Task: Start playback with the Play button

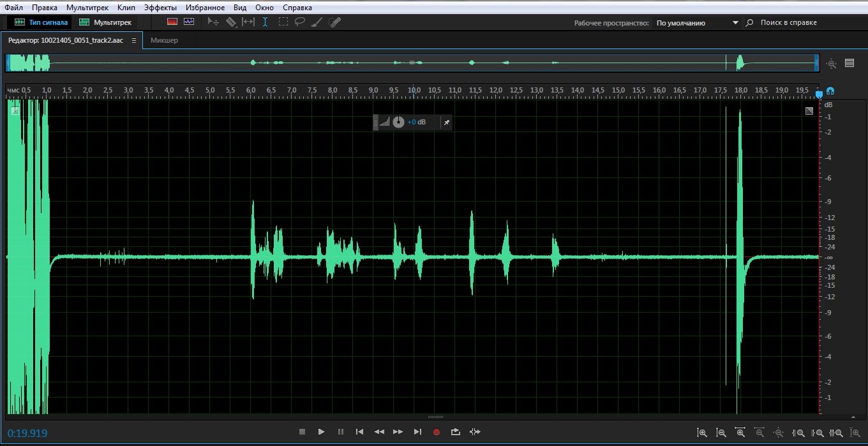Action: click(x=321, y=432)
